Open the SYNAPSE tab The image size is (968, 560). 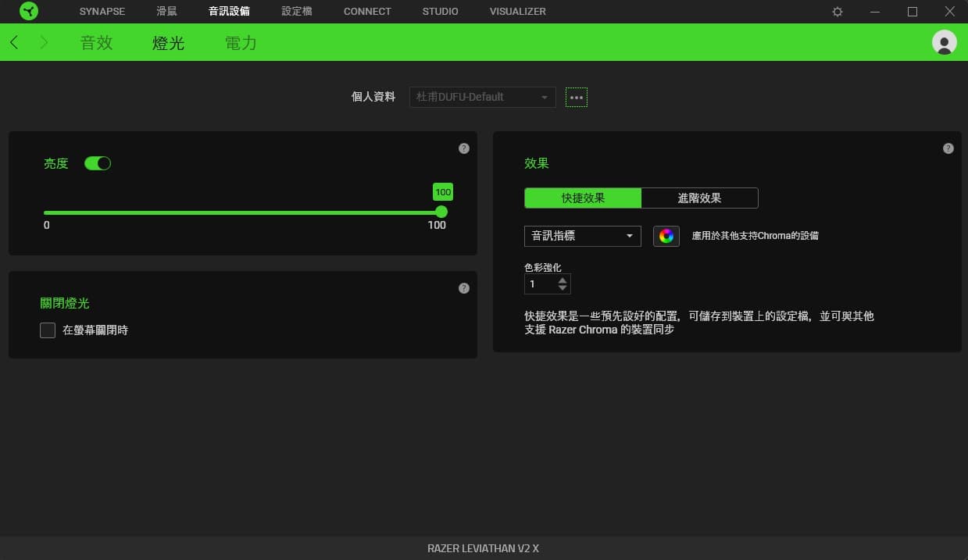click(102, 12)
